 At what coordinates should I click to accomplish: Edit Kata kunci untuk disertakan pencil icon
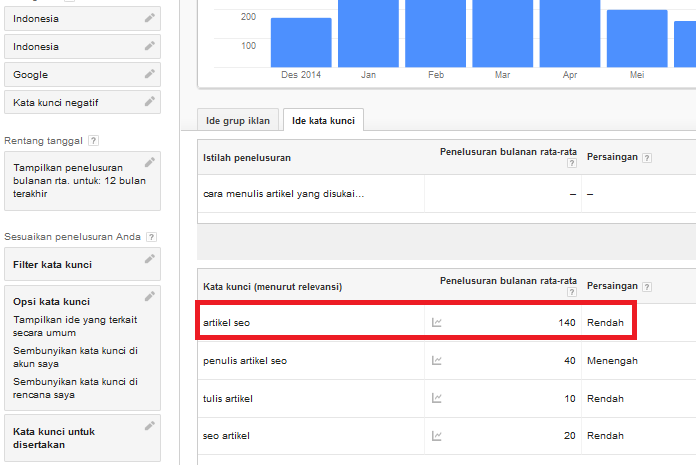click(x=150, y=426)
